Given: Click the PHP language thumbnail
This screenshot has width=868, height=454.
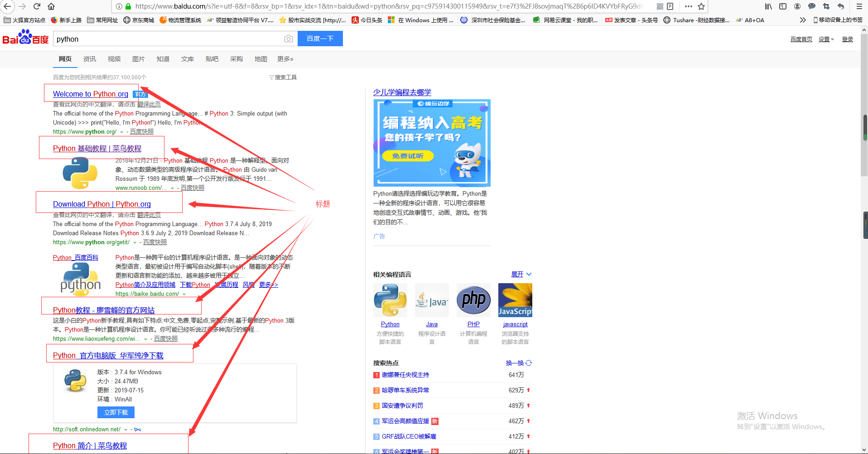Looking at the screenshot, I should point(473,300).
